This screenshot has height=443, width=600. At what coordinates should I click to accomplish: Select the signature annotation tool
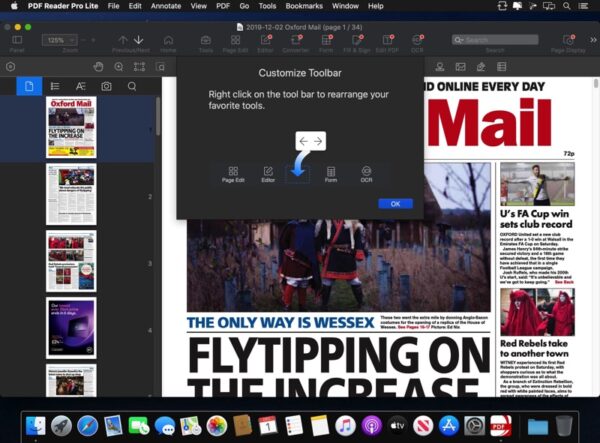pos(481,67)
